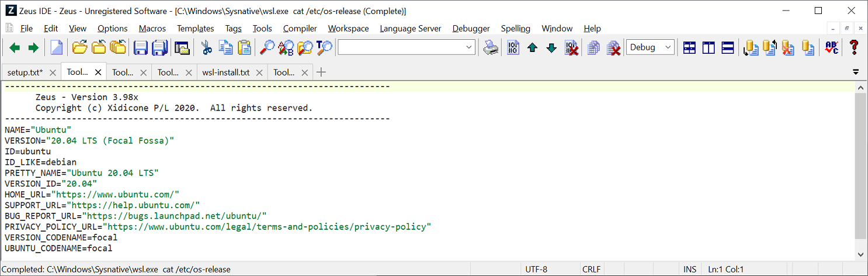Close the wsl-install.txt tab

click(259, 73)
